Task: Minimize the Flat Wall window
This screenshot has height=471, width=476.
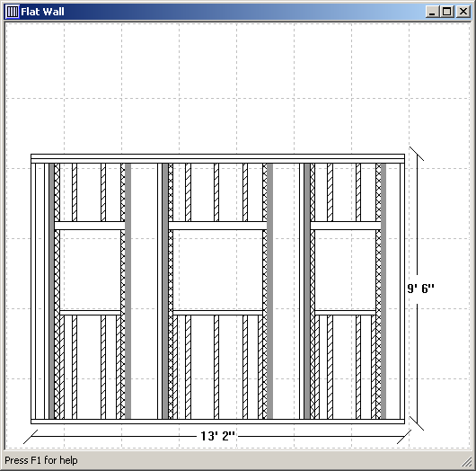Action: (432, 12)
